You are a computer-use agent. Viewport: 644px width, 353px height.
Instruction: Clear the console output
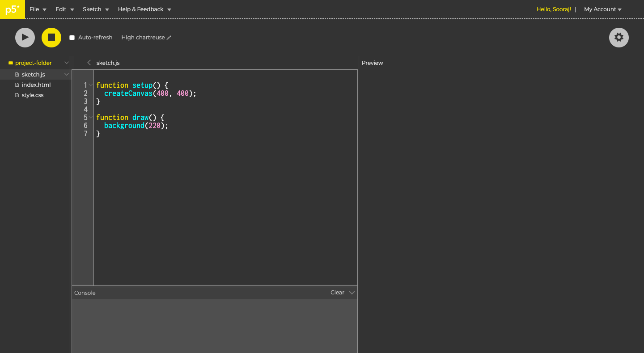pyautogui.click(x=337, y=293)
